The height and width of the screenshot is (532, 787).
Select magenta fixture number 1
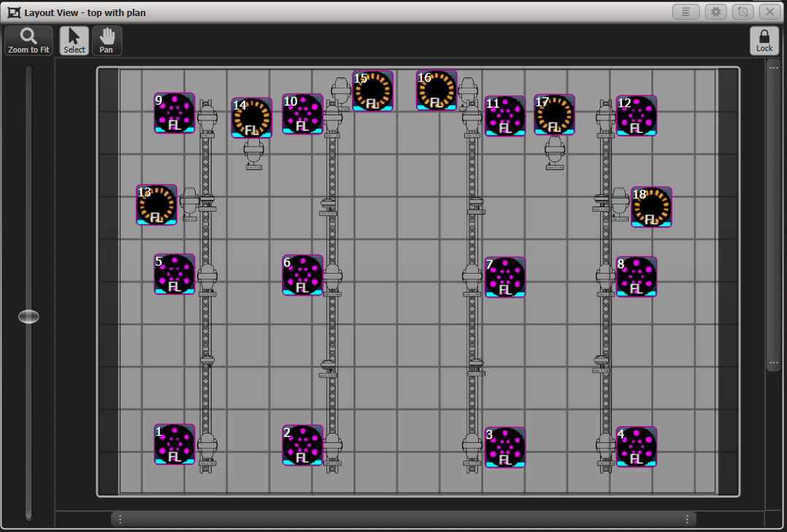pos(174,444)
